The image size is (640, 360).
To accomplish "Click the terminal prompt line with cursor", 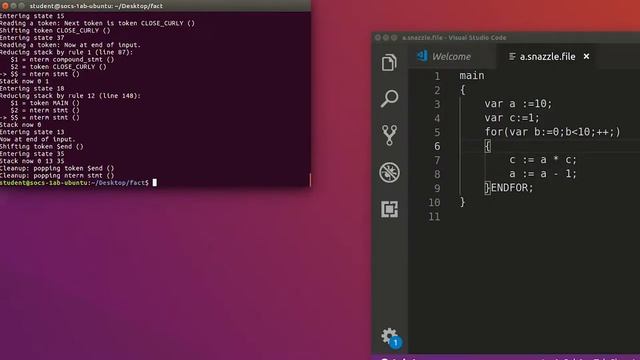I will click(x=78, y=183).
